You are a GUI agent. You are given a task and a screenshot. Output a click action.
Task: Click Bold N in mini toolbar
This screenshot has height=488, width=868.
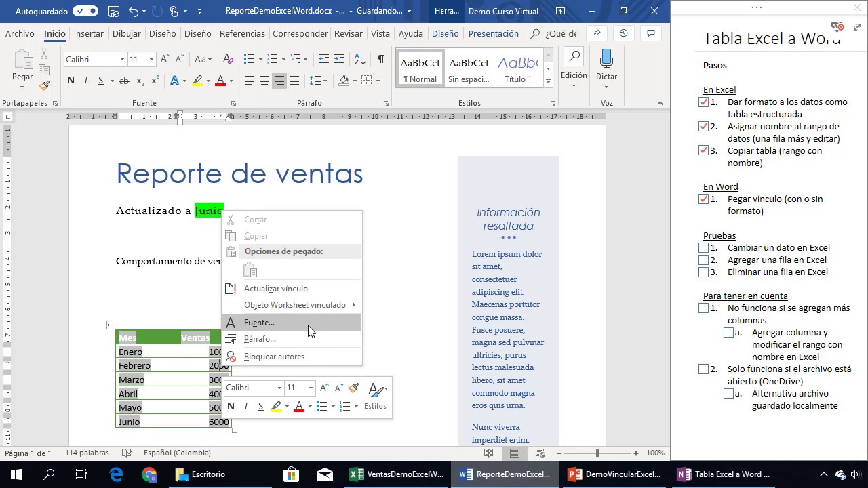pos(231,406)
